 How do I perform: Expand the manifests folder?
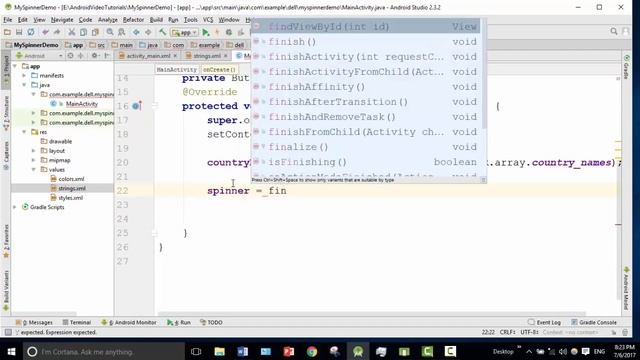(24, 76)
